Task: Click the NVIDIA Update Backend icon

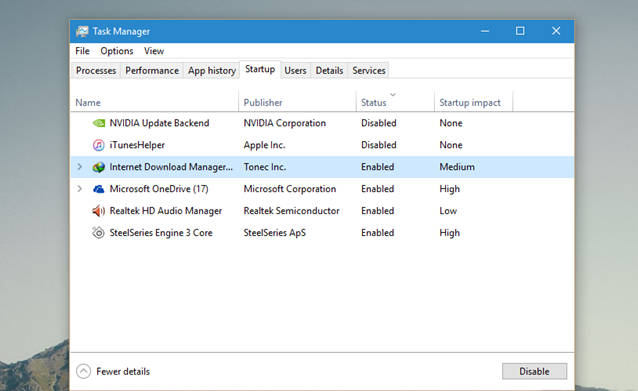Action: pos(98,123)
